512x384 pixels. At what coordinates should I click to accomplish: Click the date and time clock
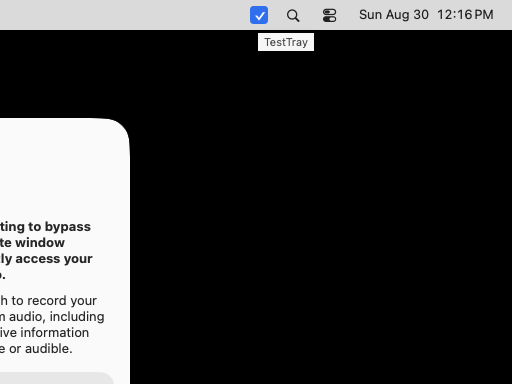[426, 15]
